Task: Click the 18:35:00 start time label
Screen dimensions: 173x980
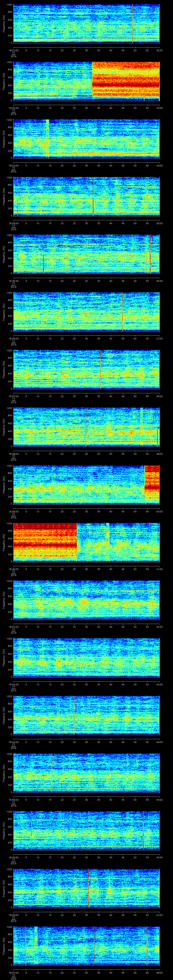Action: pyautogui.click(x=14, y=281)
